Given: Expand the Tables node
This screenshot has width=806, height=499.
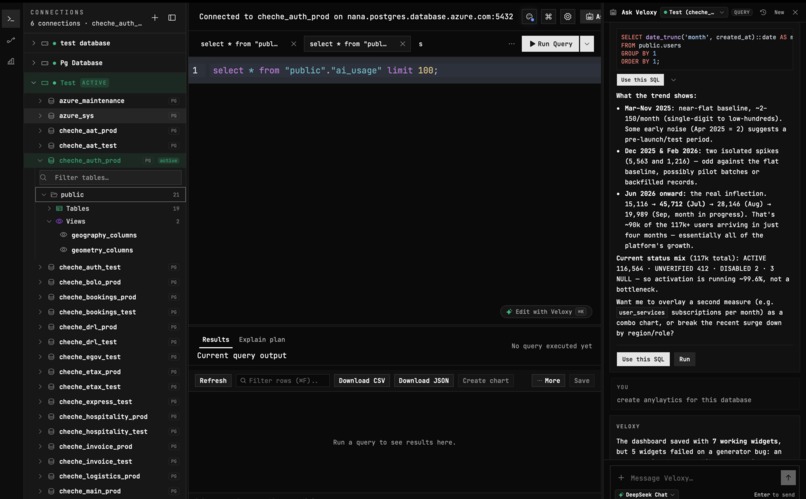Looking at the screenshot, I should [49, 208].
